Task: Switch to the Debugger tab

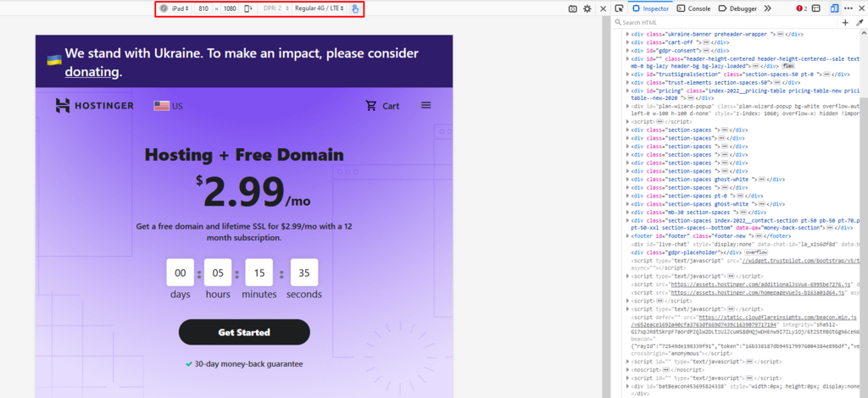Action: point(737,8)
